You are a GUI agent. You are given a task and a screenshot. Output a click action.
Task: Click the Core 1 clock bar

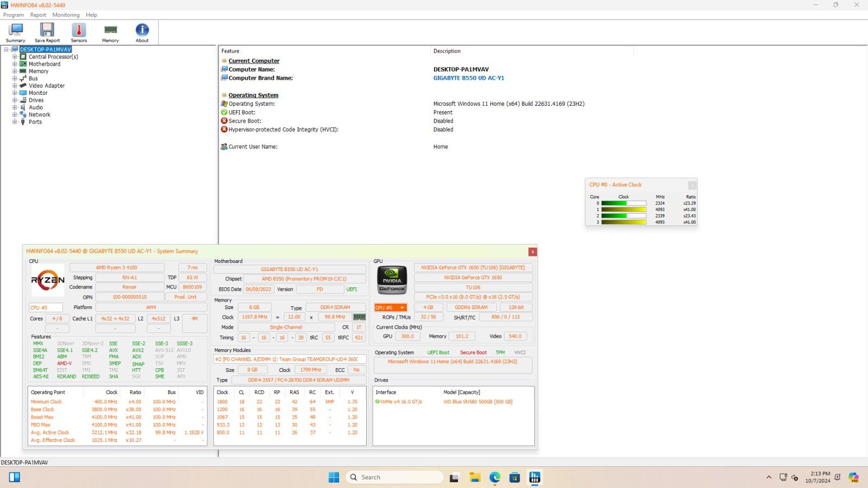pos(624,209)
